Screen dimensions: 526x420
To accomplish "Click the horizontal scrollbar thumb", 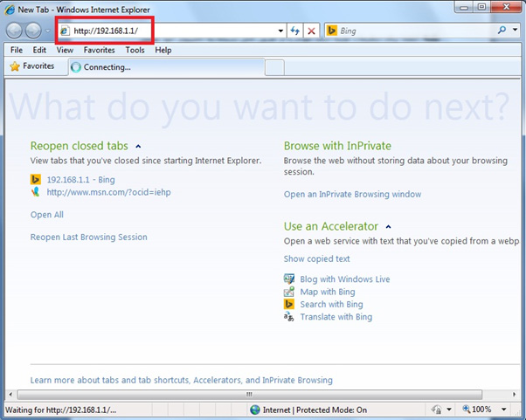I will 250,395.
